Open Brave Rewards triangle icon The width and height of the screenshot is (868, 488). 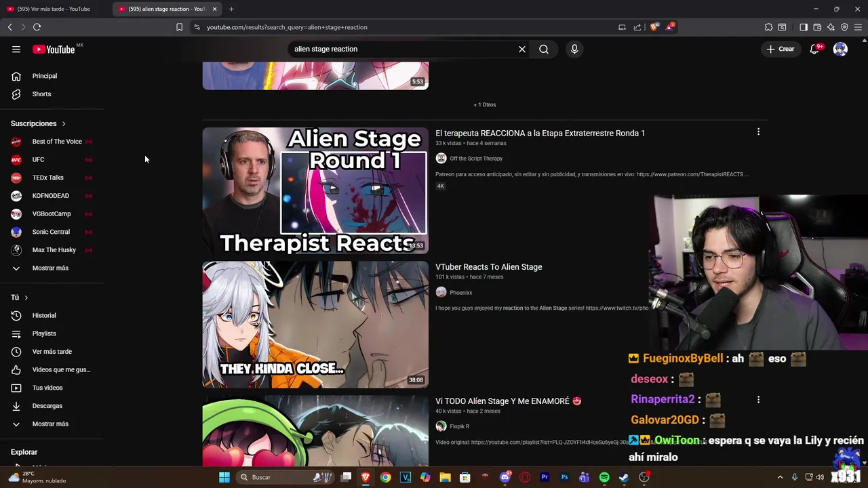(670, 27)
